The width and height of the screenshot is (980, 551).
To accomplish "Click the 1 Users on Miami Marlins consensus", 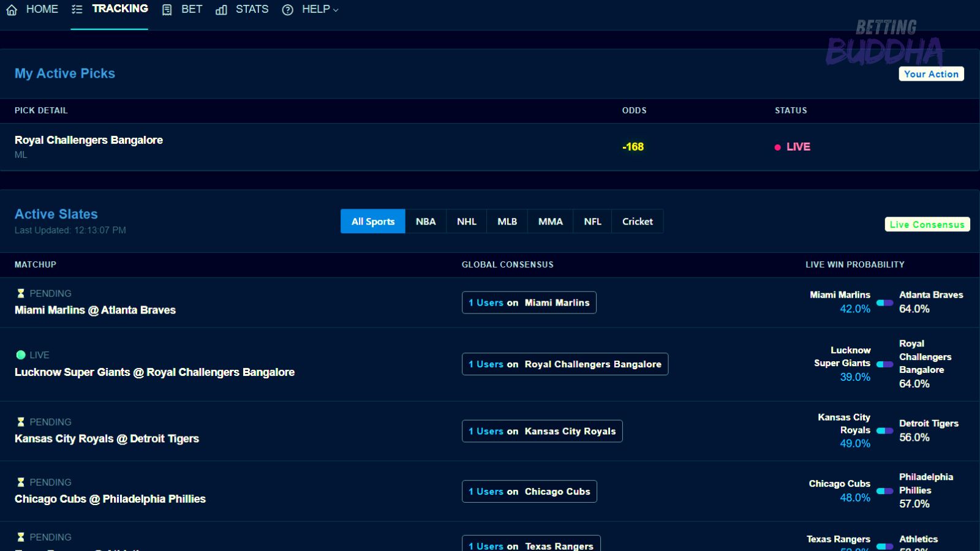I will 529,302.
